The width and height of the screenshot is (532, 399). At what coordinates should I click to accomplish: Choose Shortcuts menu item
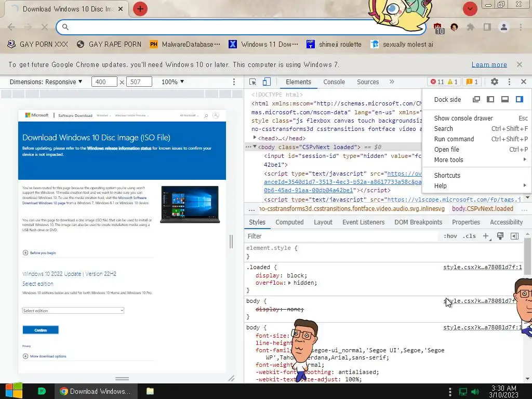tap(477, 175)
